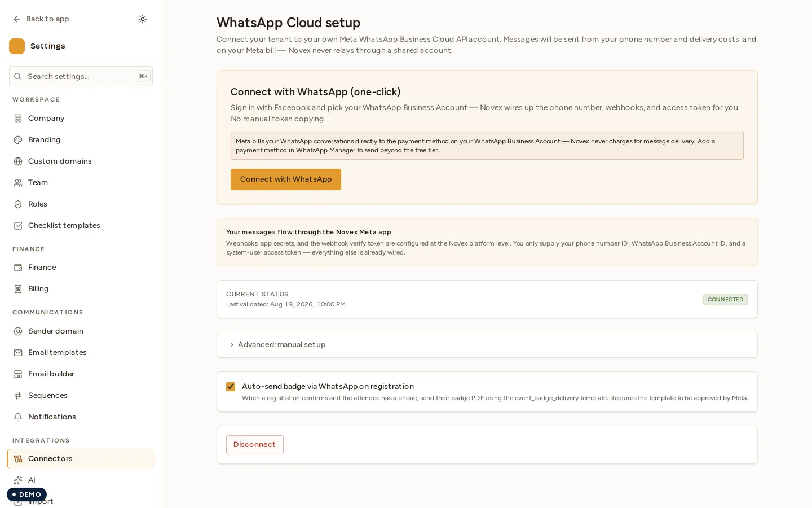Click the back arrow icon
This screenshot has width=812, height=508.
pos(17,19)
